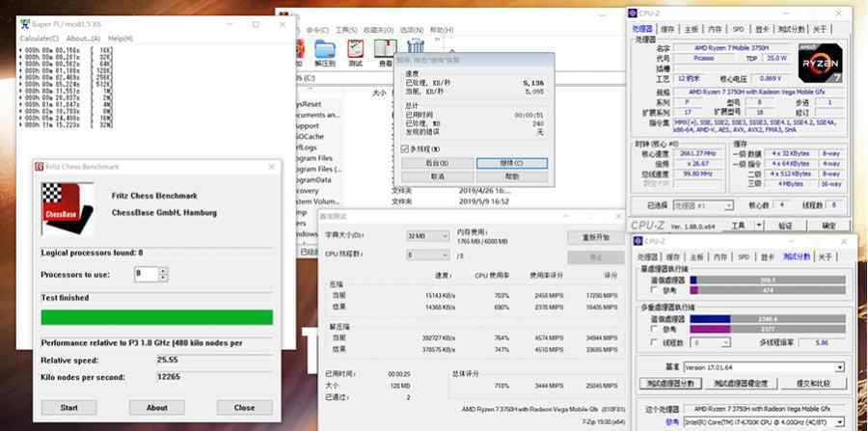Image resolution: width=868 pixels, height=431 pixels.
Task: Open the 关于 tab in the CPU-Z benchmark window
Action: pyautogui.click(x=825, y=256)
